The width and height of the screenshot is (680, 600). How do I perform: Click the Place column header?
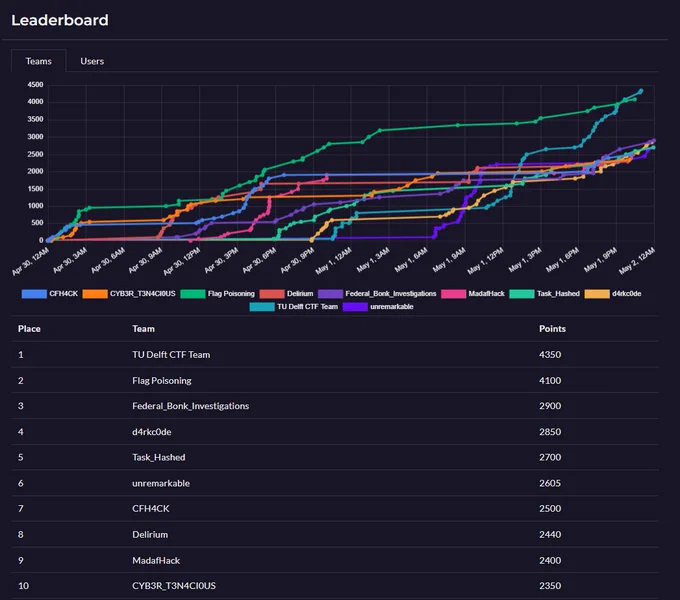tap(29, 329)
